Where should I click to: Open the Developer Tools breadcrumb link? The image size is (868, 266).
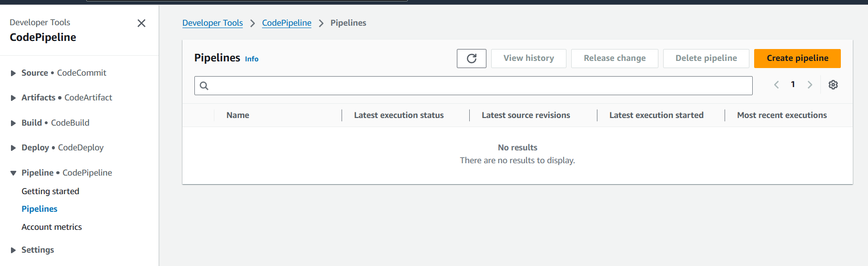tap(212, 23)
